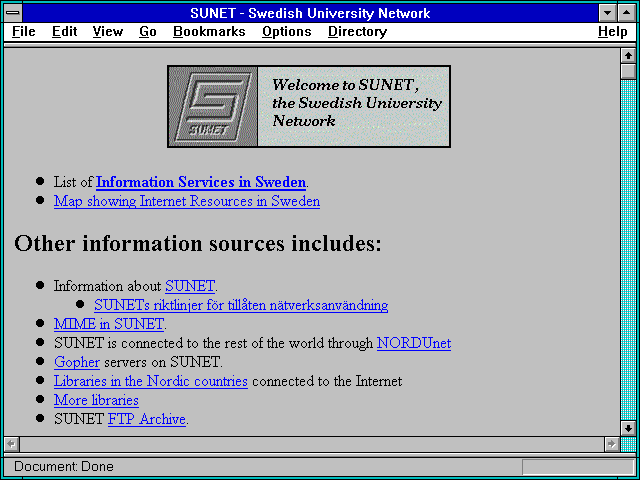The height and width of the screenshot is (480, 640).
Task: Click the horizontal scrollbar right arrow
Action: point(612,444)
